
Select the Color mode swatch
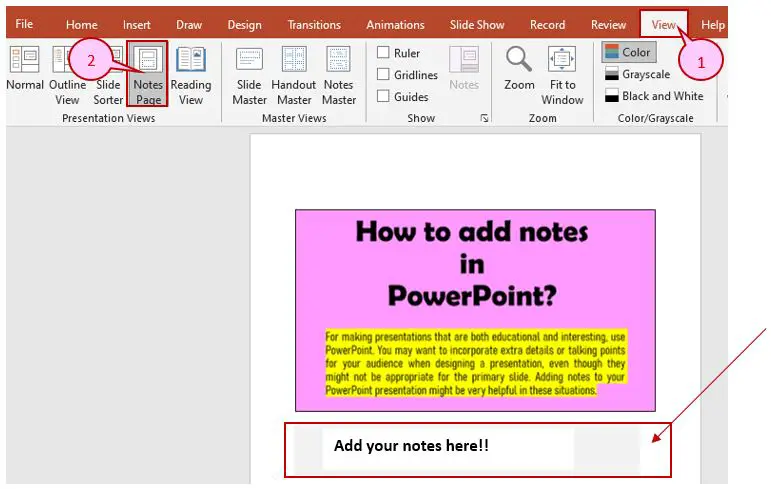629,52
